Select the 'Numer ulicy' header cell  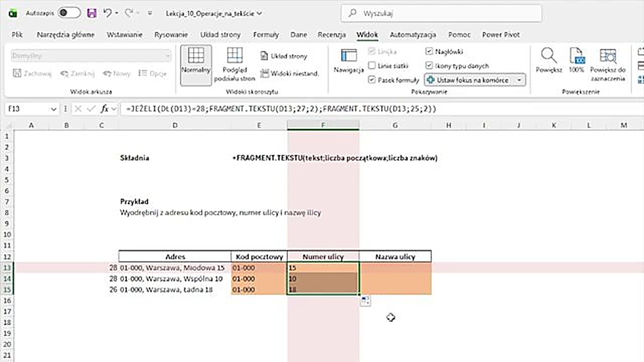[323, 256]
